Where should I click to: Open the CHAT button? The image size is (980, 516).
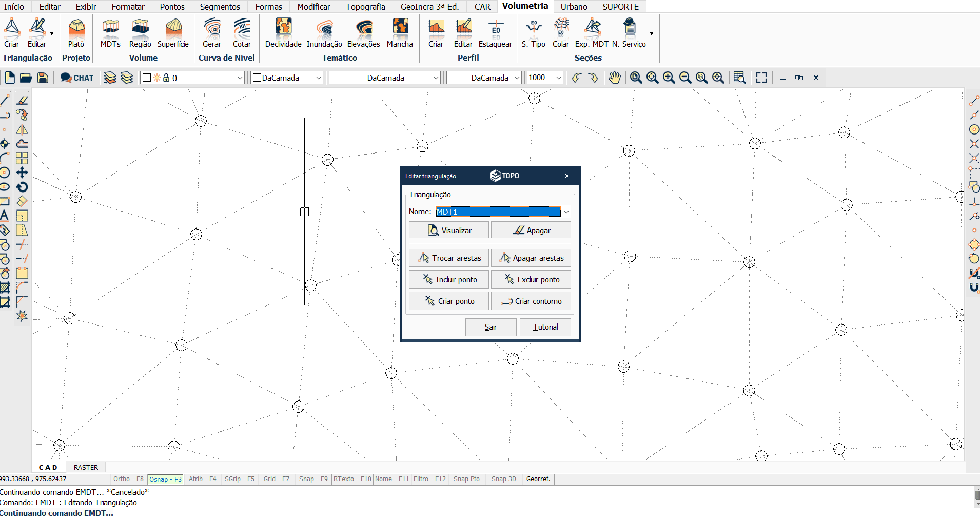(77, 78)
